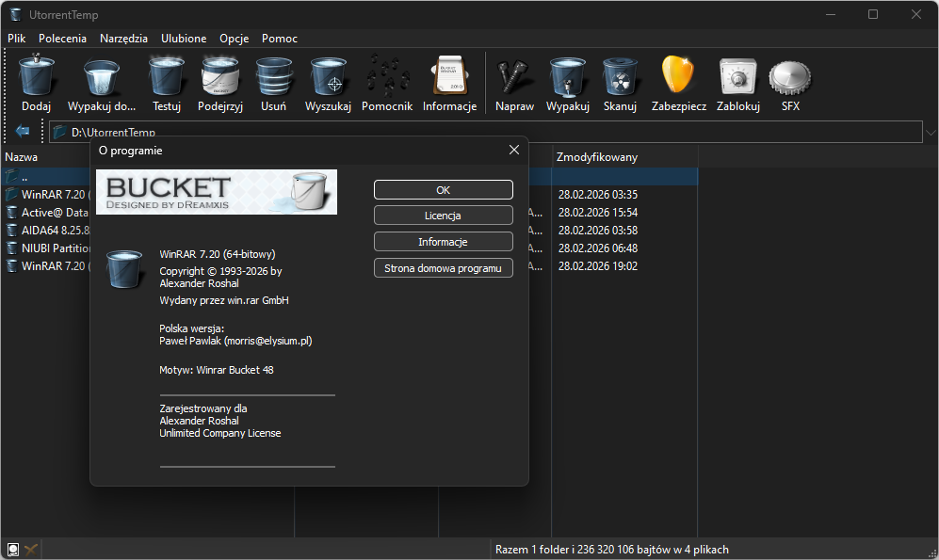Click the Licencja button

click(444, 216)
